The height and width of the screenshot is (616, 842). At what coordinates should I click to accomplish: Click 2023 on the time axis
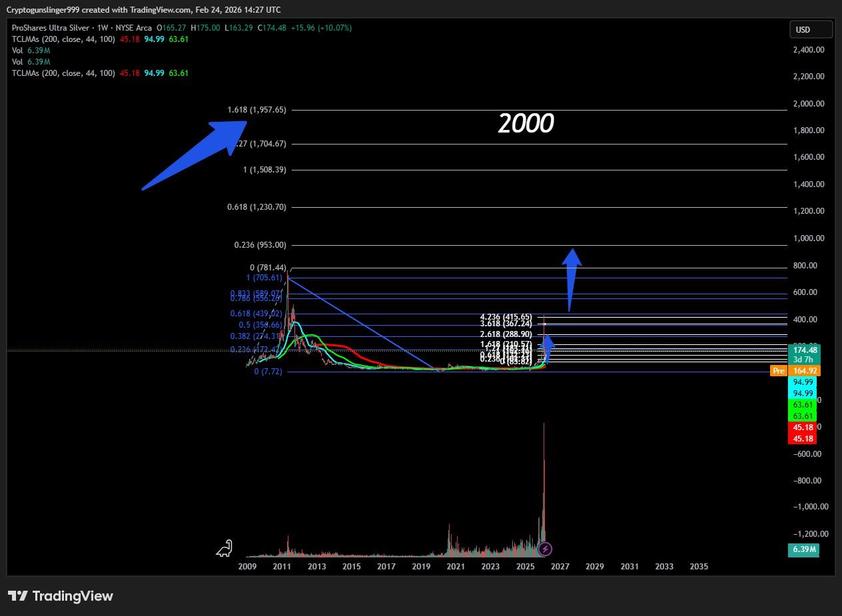[490, 567]
